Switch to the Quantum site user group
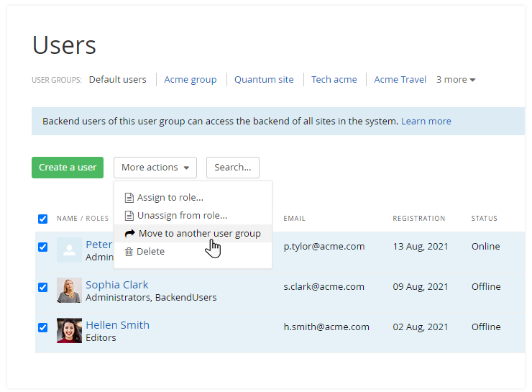This screenshot has height=392, width=532. tap(264, 80)
